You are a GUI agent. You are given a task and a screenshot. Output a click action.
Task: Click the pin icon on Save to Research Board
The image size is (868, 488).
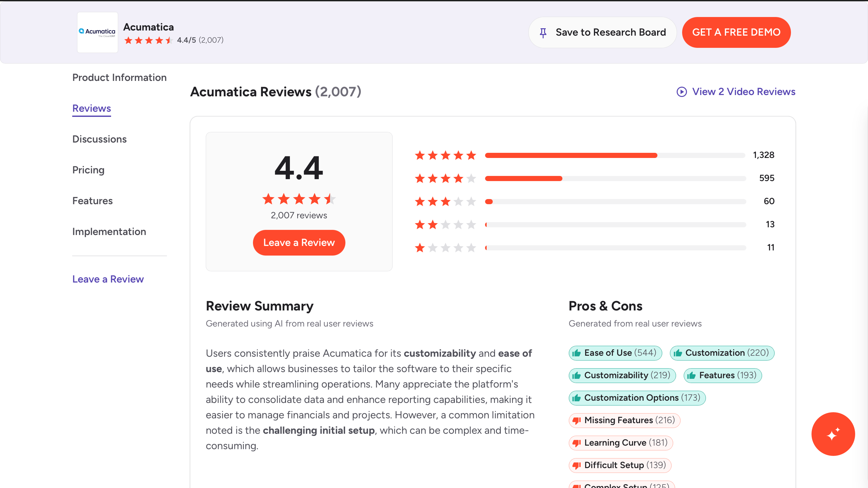(x=543, y=33)
